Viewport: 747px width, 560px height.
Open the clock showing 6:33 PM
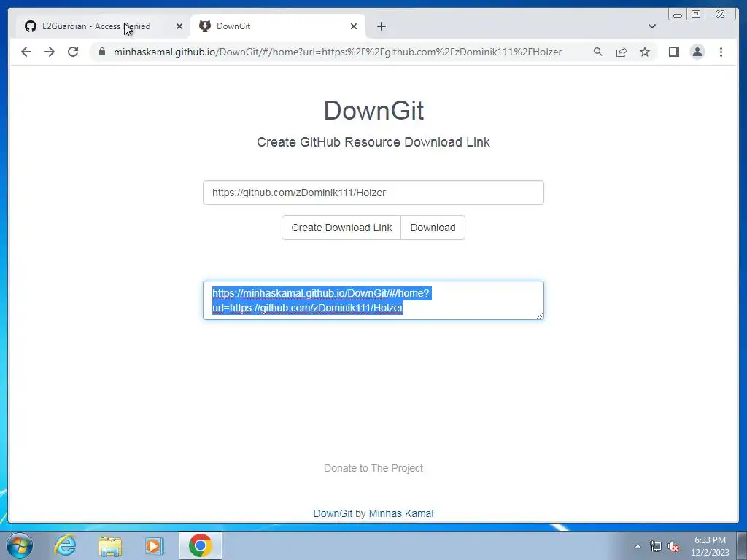click(x=710, y=546)
